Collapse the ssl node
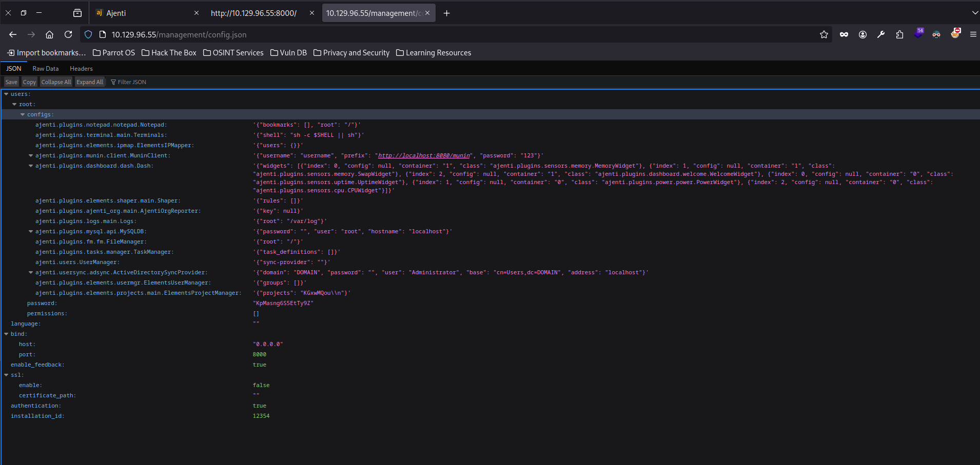This screenshot has height=465, width=980. [6, 375]
